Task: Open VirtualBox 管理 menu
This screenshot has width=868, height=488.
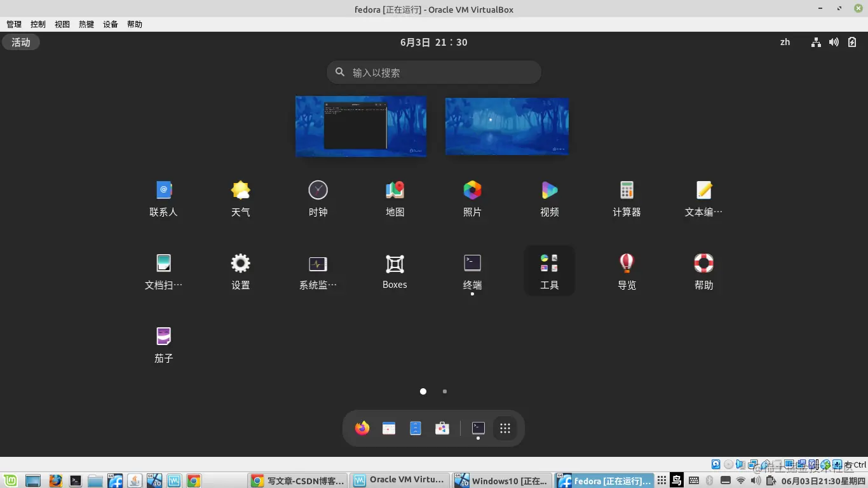Action: [x=14, y=24]
